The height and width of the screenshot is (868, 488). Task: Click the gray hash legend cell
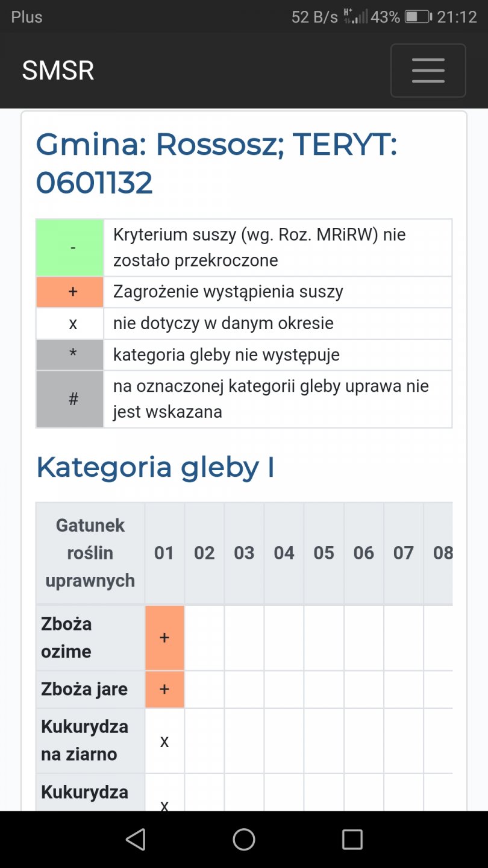pyautogui.click(x=70, y=399)
